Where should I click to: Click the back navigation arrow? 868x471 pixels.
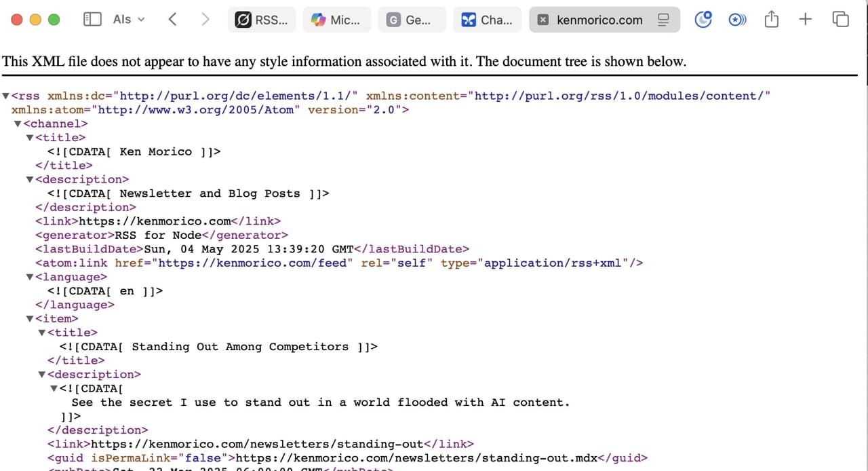click(172, 20)
